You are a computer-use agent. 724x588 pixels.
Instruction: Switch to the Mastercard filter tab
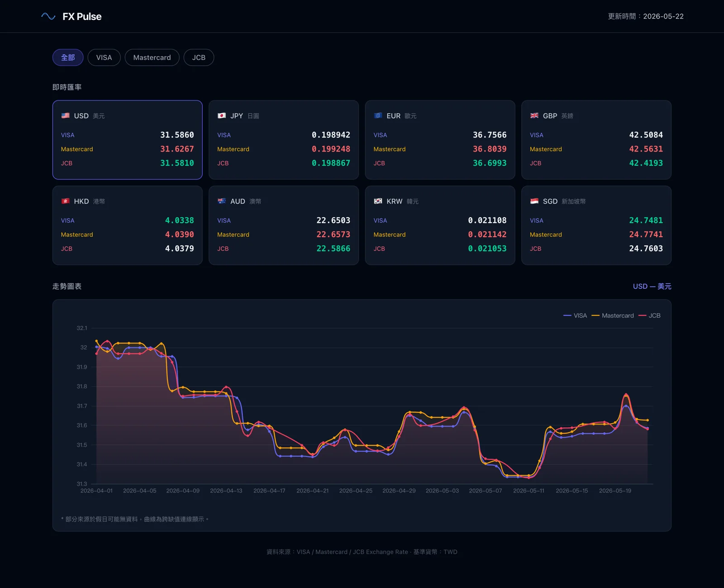152,57
